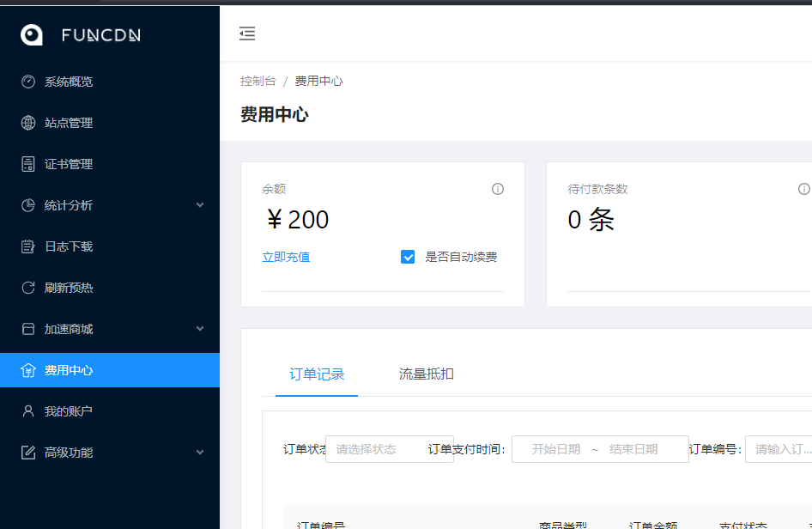This screenshot has width=812, height=529.
Task: Switch to the 流量抵扣 tab
Action: [x=427, y=374]
